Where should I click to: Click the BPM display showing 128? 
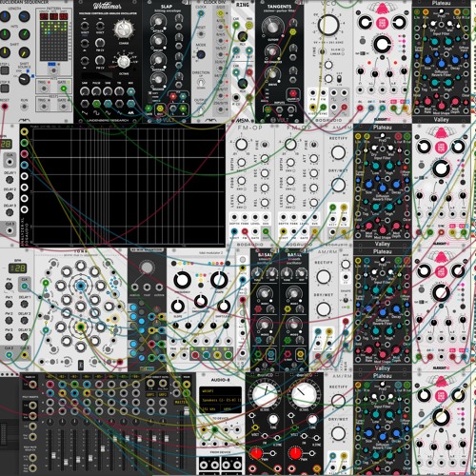[x=17, y=268]
